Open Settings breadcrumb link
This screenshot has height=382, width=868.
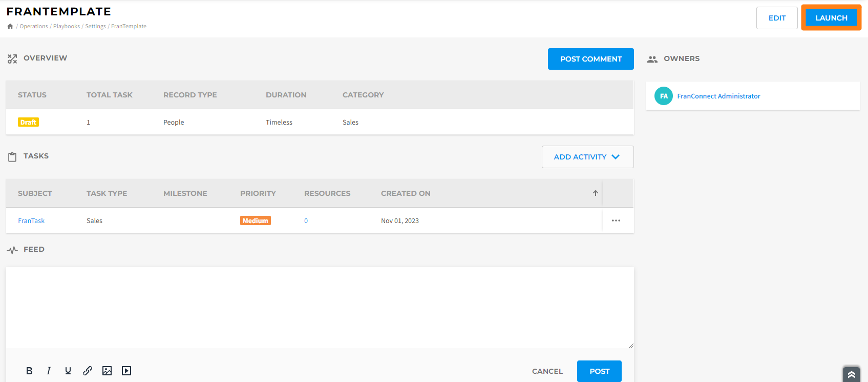pyautogui.click(x=96, y=26)
